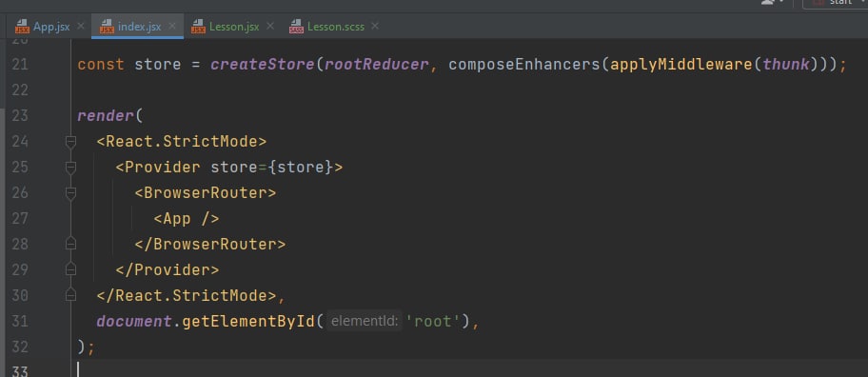Click the JSX file icon on App.jsx tab
This screenshot has width=868, height=377.
click(x=22, y=27)
